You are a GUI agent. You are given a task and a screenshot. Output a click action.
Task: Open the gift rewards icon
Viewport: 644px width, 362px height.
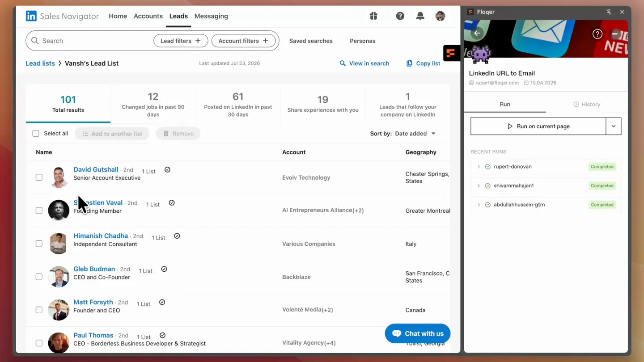click(x=373, y=16)
